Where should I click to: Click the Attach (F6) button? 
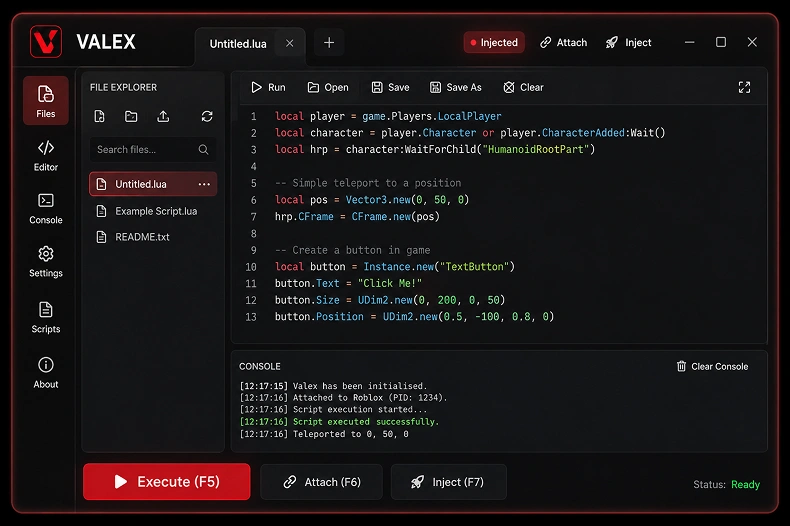321,482
